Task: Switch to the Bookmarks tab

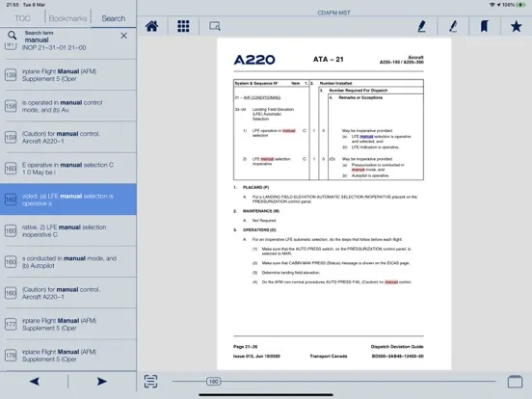Action: 67,18
